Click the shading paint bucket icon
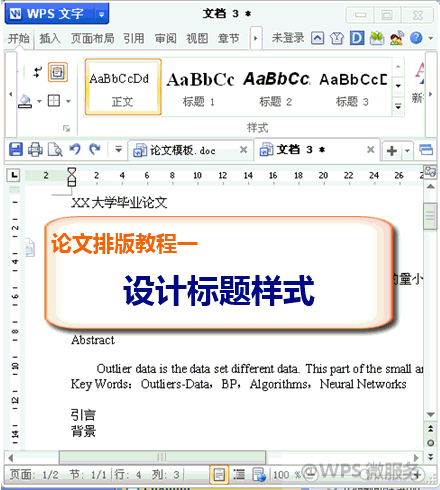 25,101
